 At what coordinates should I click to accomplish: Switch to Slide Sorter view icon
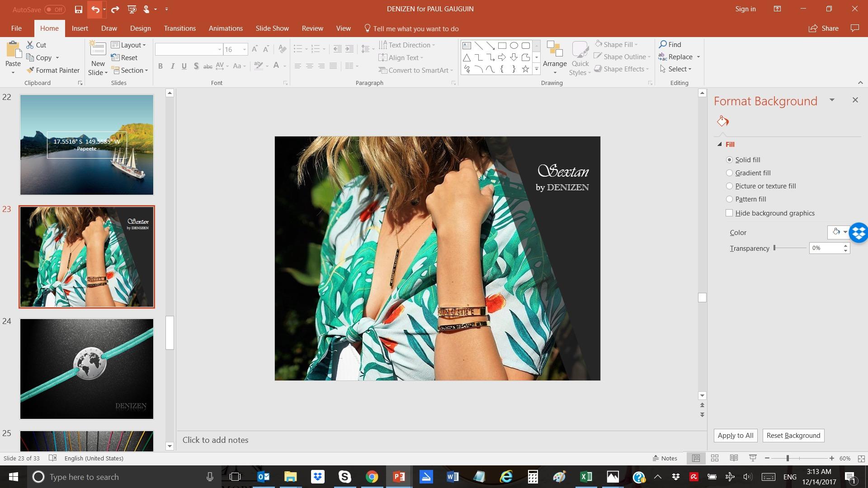715,458
